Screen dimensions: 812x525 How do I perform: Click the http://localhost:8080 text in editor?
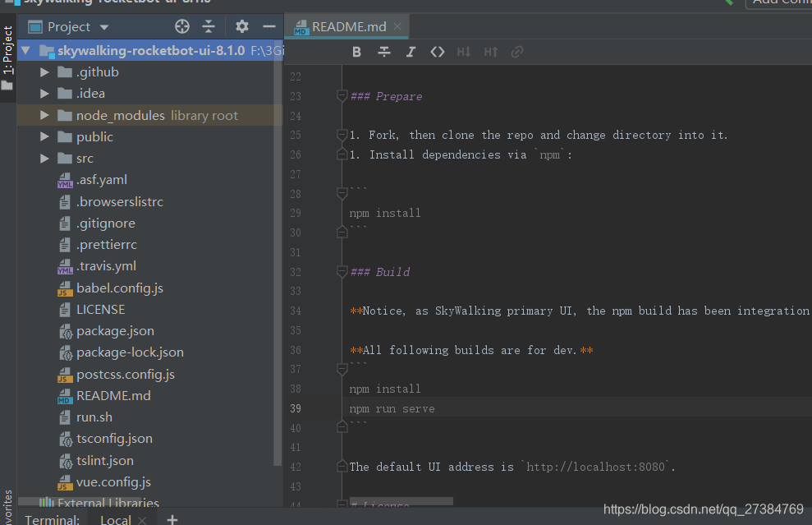595,467
